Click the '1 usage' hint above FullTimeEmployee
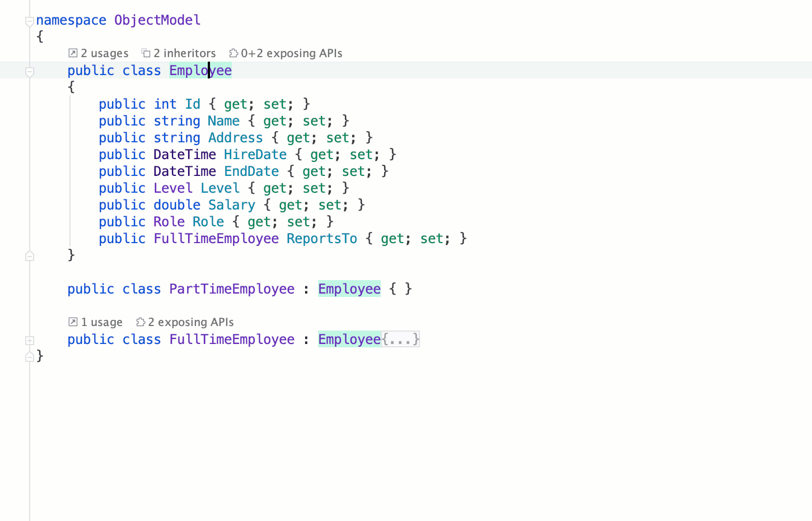The image size is (812, 521). [x=101, y=322]
